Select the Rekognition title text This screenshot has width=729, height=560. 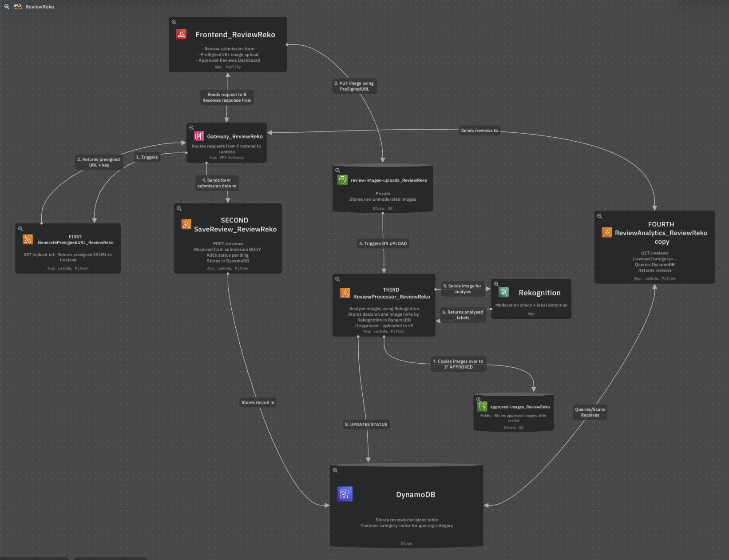(x=539, y=293)
